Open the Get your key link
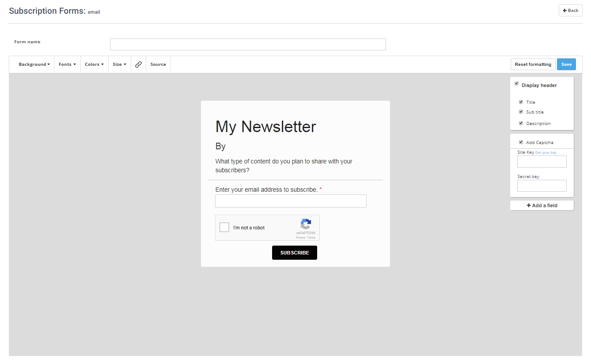 point(546,153)
